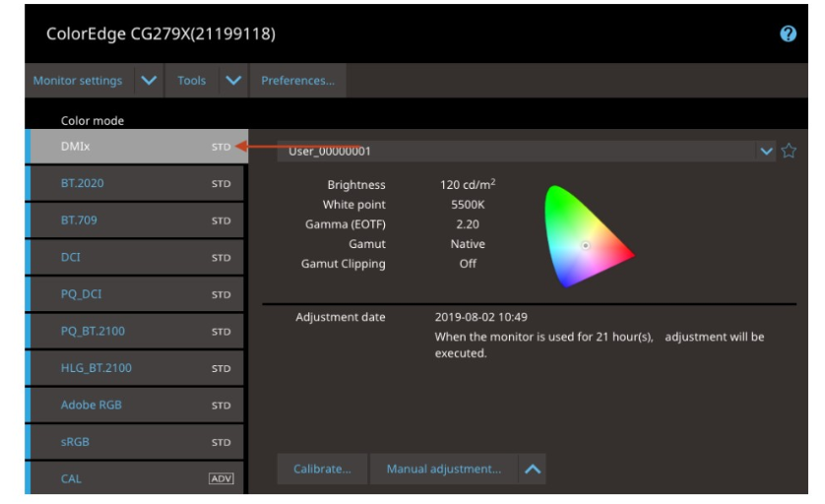Image resolution: width=825 pixels, height=504 pixels.
Task: Select the HLG_BT.2100 color mode
Action: point(135,368)
